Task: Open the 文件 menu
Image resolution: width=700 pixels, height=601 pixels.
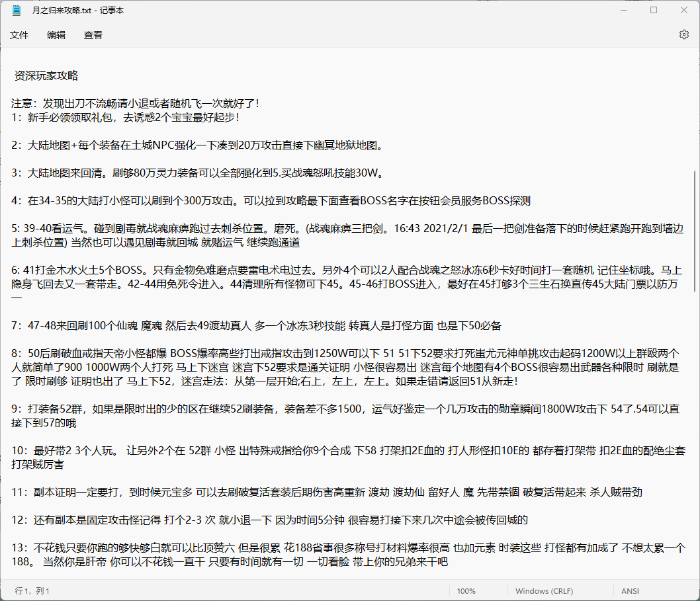Action: point(19,34)
